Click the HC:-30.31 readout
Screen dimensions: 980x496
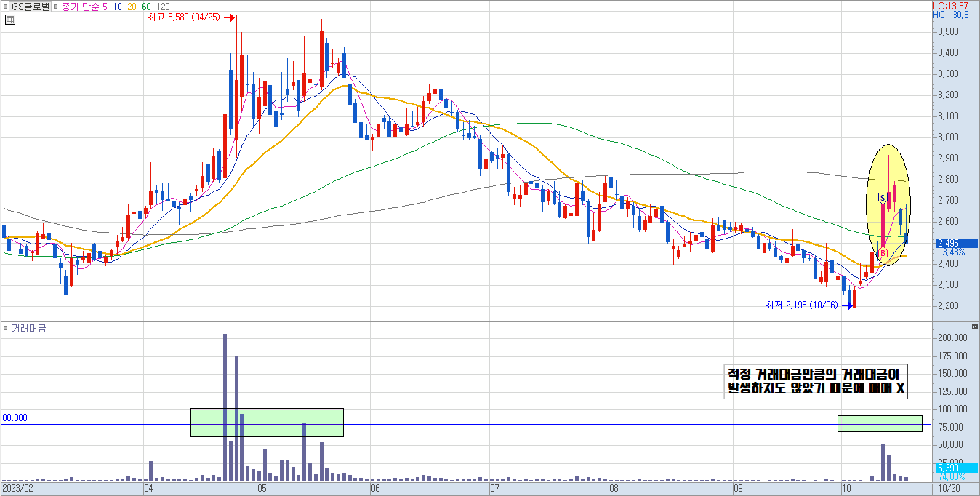(952, 15)
